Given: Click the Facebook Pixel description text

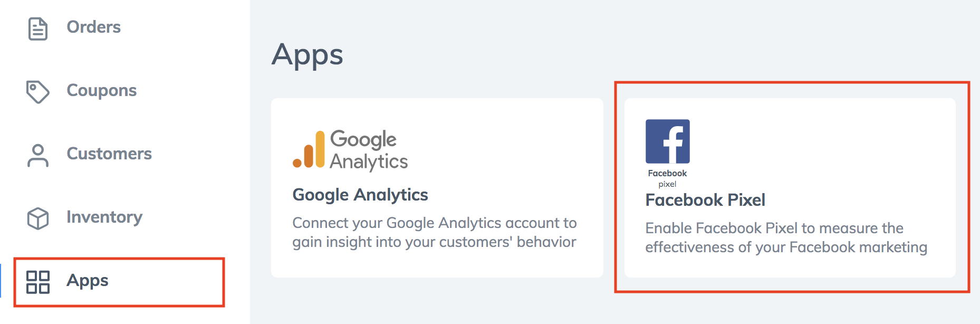Looking at the screenshot, I should [786, 237].
